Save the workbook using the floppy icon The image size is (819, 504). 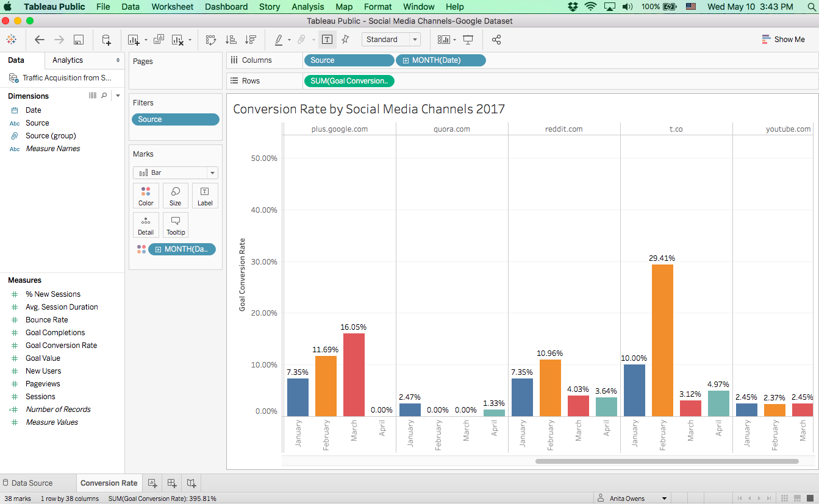(x=79, y=40)
